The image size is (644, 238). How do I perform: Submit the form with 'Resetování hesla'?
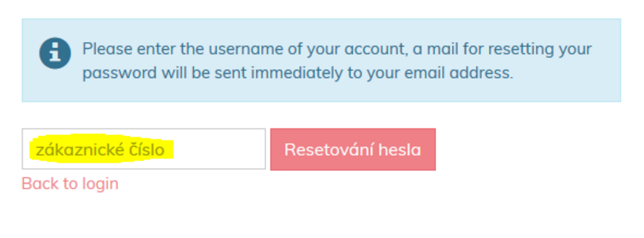(x=353, y=150)
